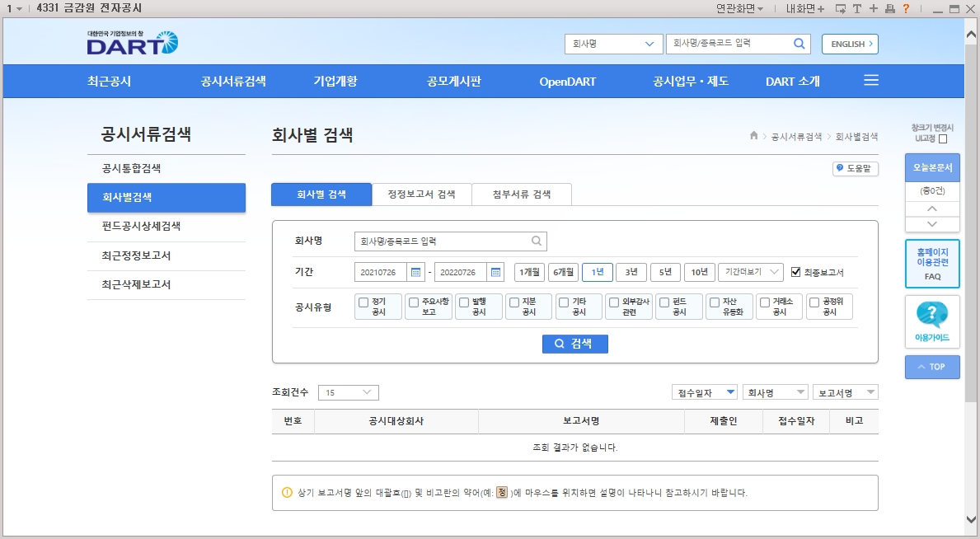
Task: Open the top 회사명 search type dropdown
Action: pyautogui.click(x=613, y=44)
